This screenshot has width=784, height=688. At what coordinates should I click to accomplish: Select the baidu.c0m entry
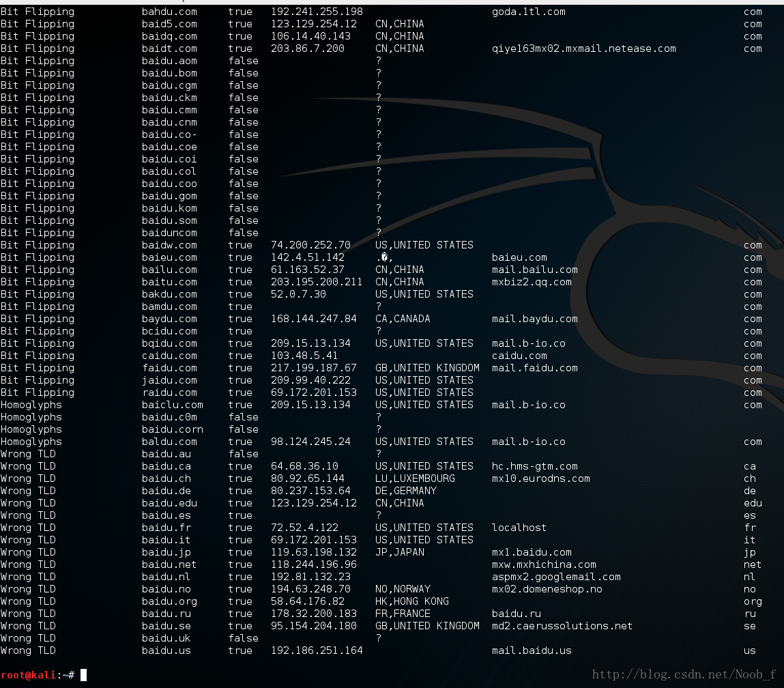(x=169, y=417)
